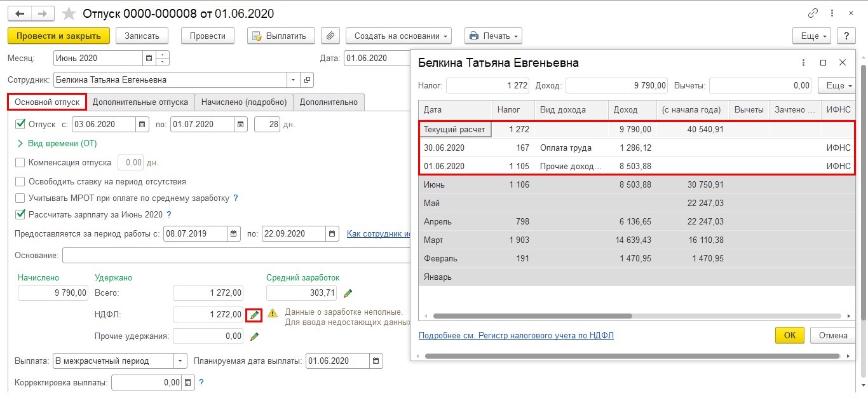Open calendar for work period start 08.07.2019
The width and height of the screenshot is (868, 400).
[x=233, y=233]
